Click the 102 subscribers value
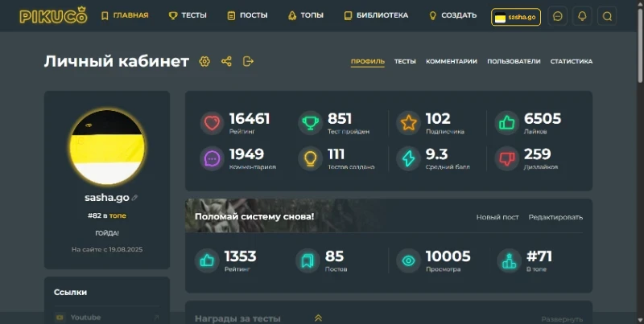Screen dimensions: 644x324 pyautogui.click(x=438, y=119)
